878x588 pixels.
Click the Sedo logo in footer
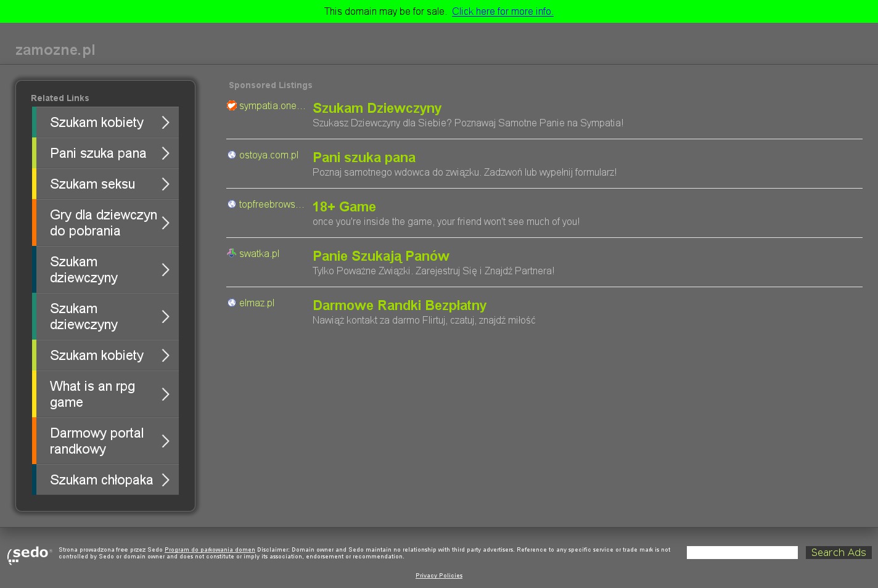(29, 554)
